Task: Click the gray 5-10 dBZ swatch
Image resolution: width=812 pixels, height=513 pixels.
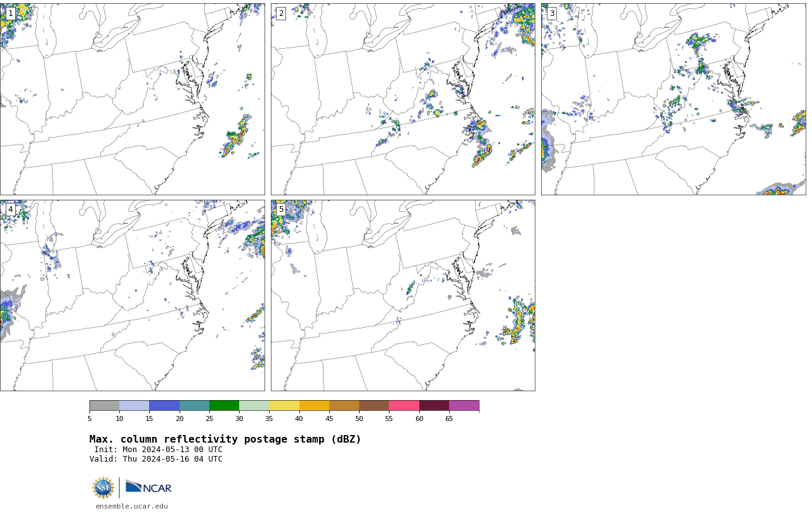Action: (104, 406)
